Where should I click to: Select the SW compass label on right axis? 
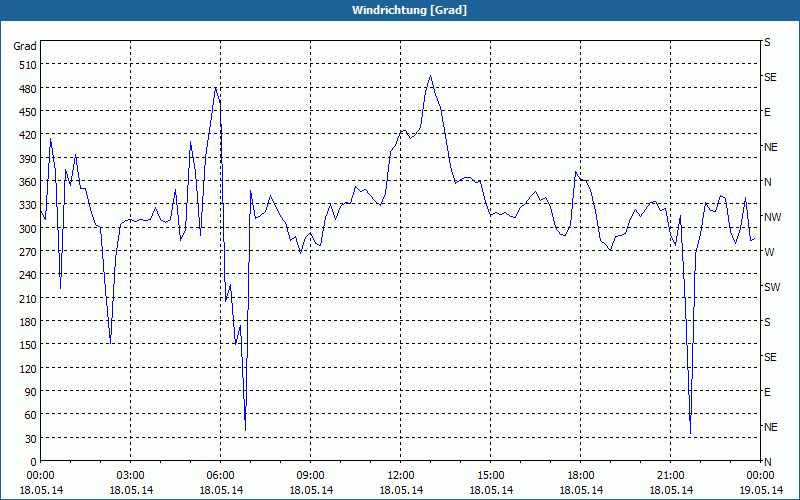point(772,287)
